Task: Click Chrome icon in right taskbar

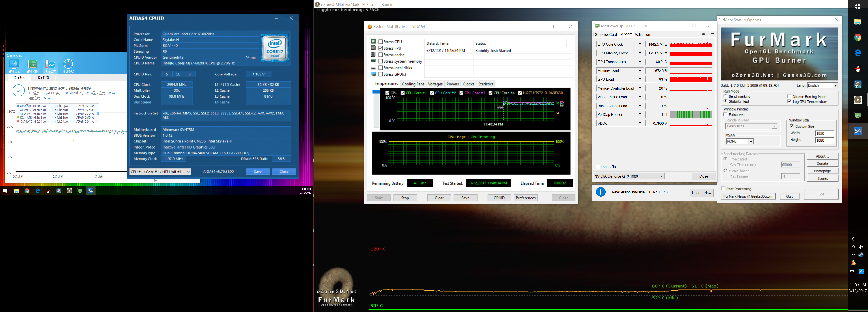Action: click(x=858, y=37)
